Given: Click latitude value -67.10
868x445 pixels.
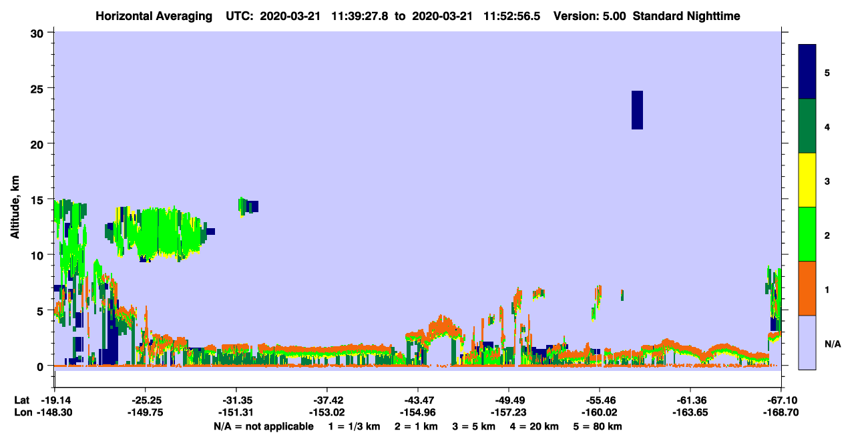Looking at the screenshot, I should [781, 400].
